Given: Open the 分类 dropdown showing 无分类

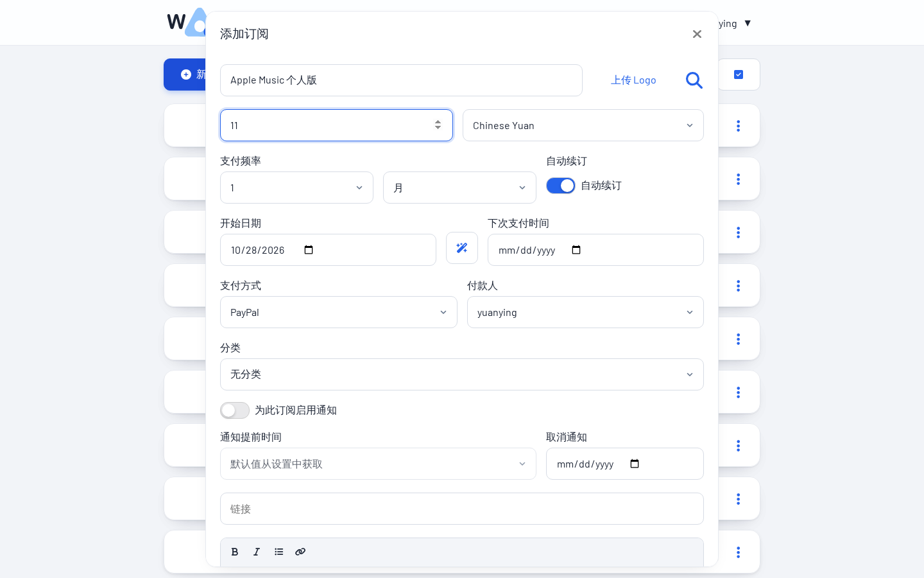Looking at the screenshot, I should tap(462, 374).
